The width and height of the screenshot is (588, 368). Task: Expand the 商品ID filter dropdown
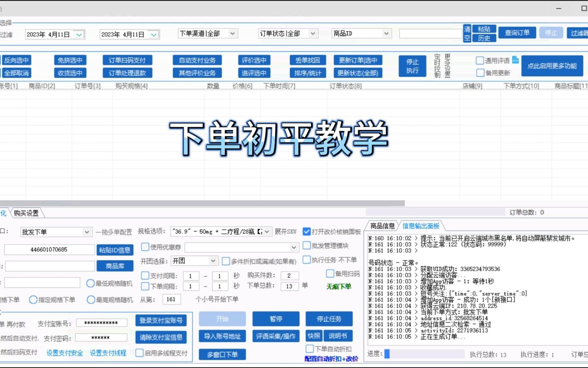pos(386,33)
